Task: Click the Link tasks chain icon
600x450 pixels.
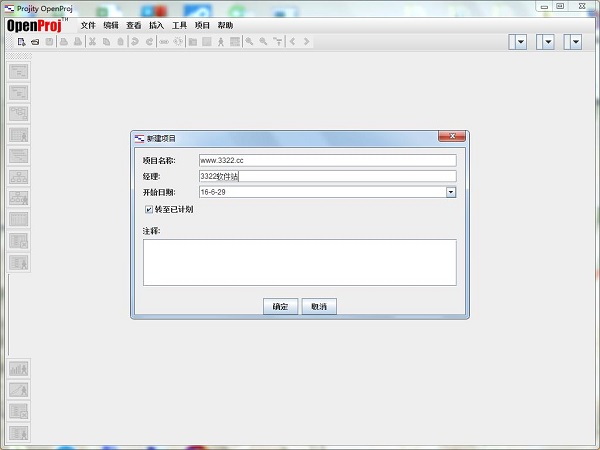Action: point(164,42)
